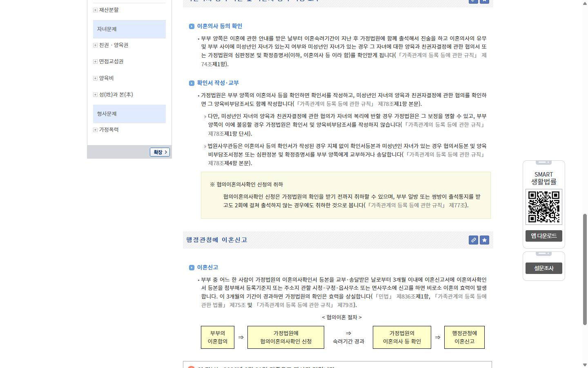Click the 확인서 작성·교부 subheading
Viewport: 588px width, 368px height.
(218, 83)
